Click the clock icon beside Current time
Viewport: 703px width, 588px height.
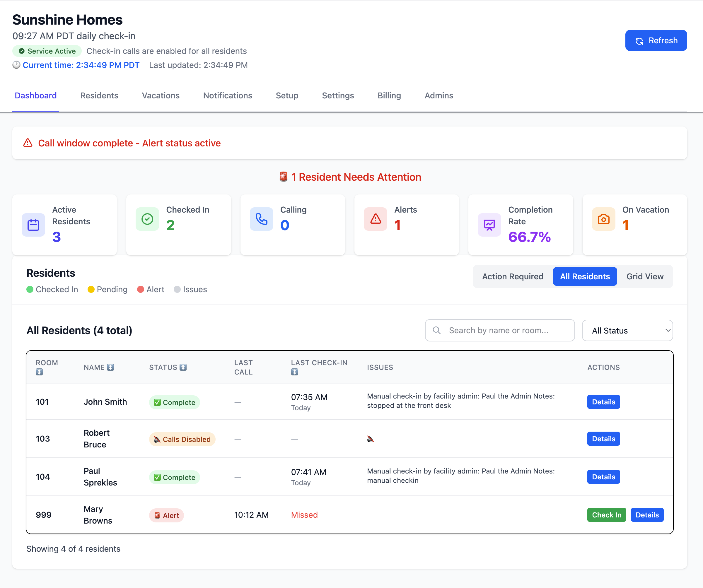point(17,65)
